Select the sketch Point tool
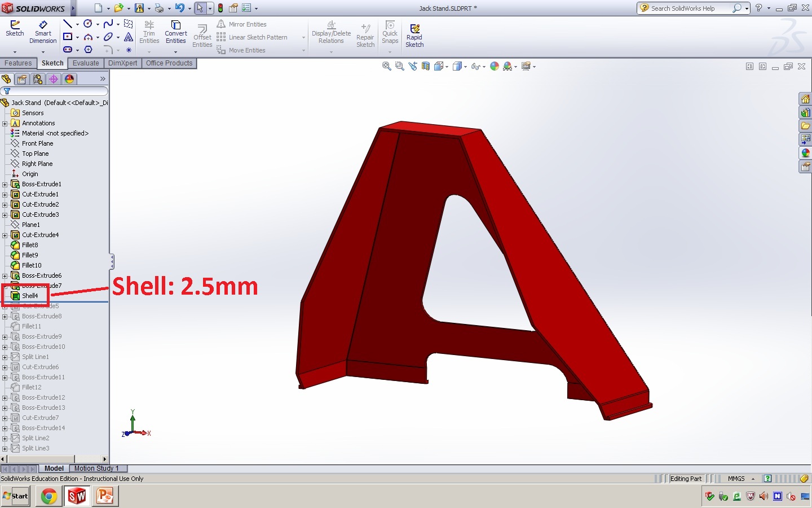This screenshot has height=508, width=812. click(129, 50)
